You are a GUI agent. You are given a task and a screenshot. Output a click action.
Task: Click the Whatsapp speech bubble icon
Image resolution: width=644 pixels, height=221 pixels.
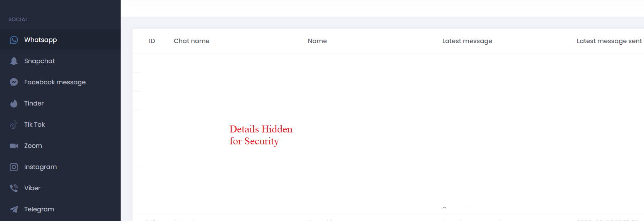[14, 40]
